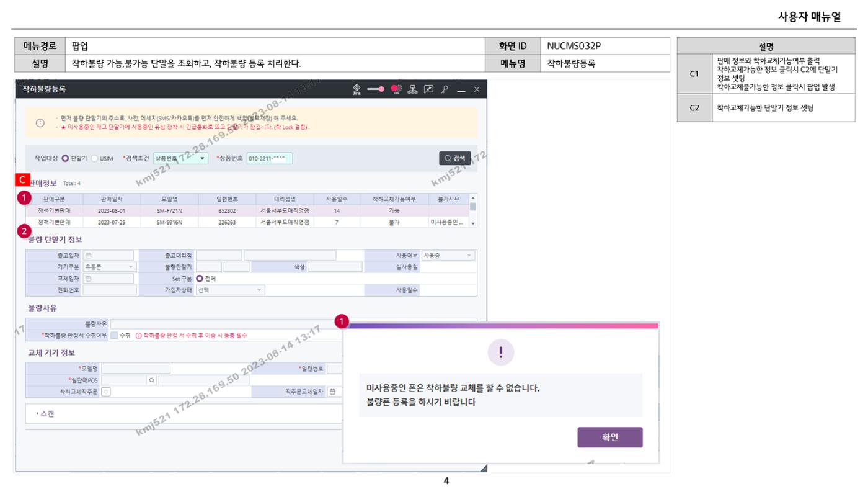Select the Set 구분 전체 radio button
Image resolution: width=868 pixels, height=489 pixels.
pyautogui.click(x=200, y=279)
